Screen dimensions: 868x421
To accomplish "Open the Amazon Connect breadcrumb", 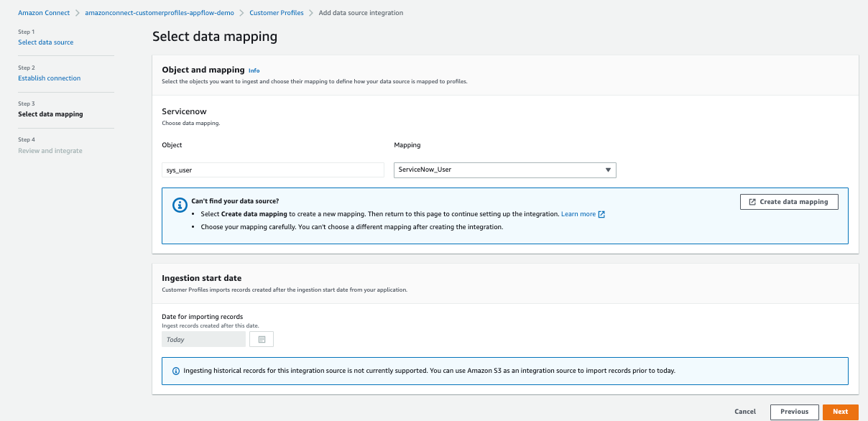I will click(44, 13).
